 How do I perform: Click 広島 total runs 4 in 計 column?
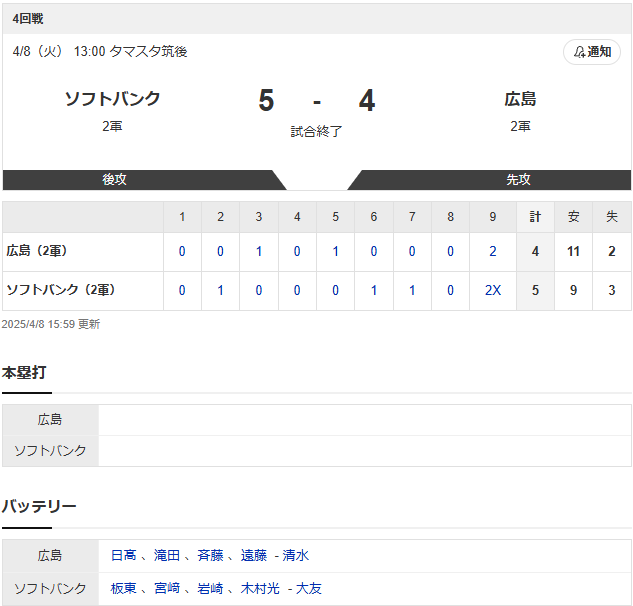click(x=535, y=252)
